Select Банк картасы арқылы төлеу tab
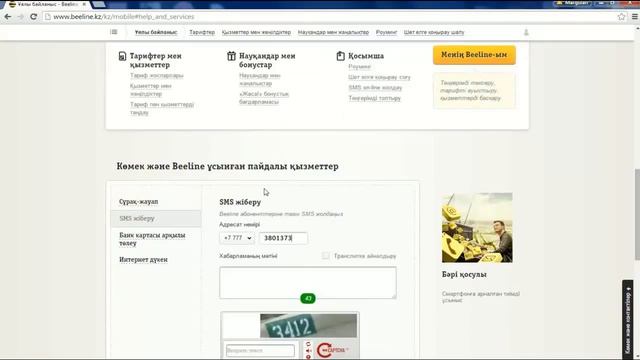The image size is (640, 360). click(x=152, y=239)
